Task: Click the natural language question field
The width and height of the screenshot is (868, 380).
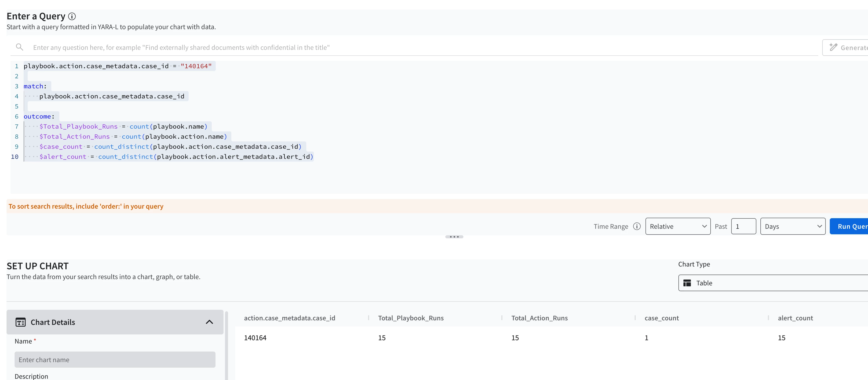Action: tap(404, 48)
